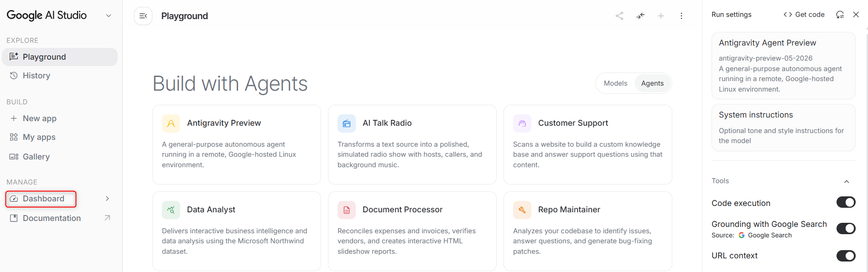868x272 pixels.
Task: Click the Data Analyst green chart icon
Action: pos(171,210)
